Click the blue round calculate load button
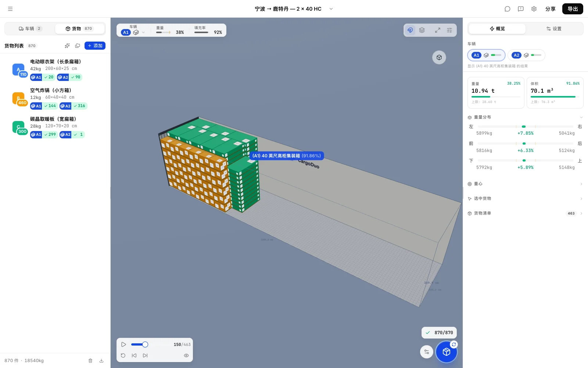The image size is (588, 368). coord(447,352)
